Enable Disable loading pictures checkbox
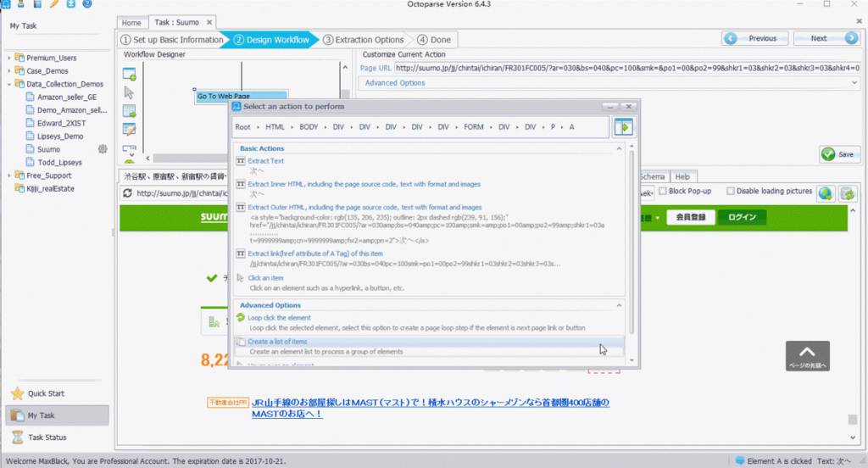The image size is (868, 468). 730,191
